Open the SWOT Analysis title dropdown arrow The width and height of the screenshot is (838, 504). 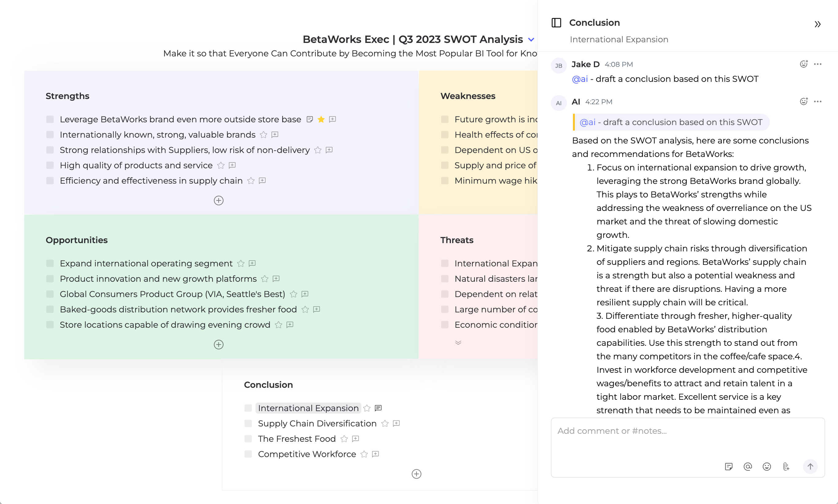(x=531, y=40)
